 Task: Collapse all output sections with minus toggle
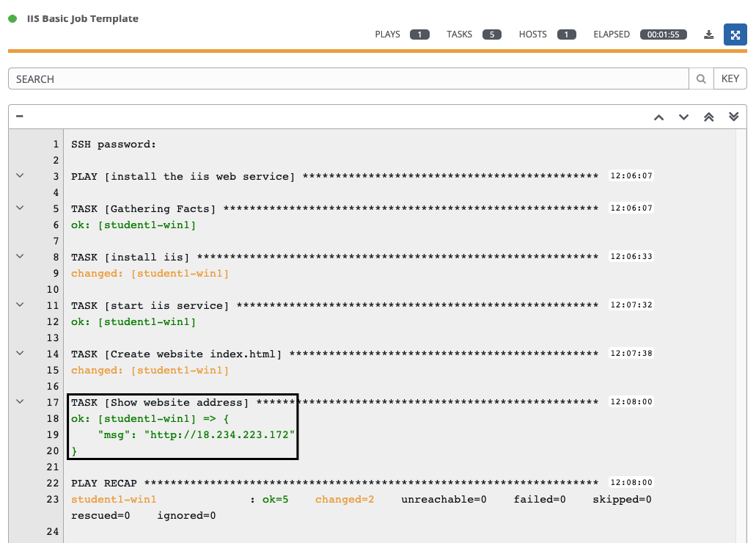(19, 116)
